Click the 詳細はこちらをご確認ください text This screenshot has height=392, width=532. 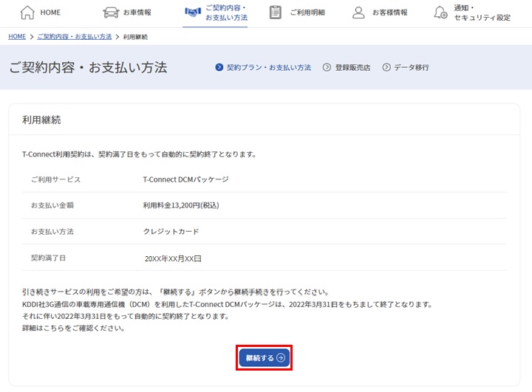click(74, 329)
